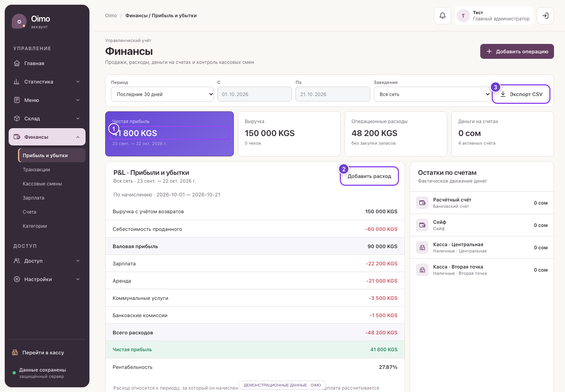565x392 pixels.
Task: Open the notifications bell
Action: (443, 16)
